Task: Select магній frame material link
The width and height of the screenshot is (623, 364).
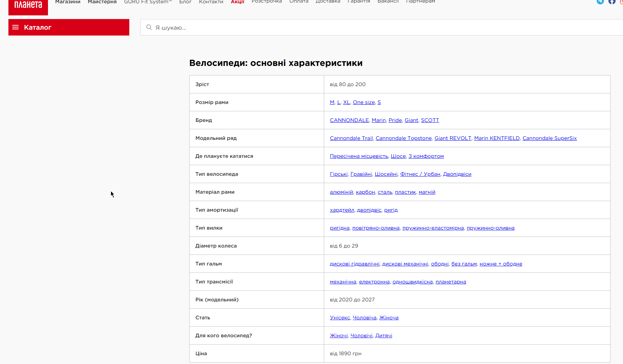Action: pyautogui.click(x=427, y=192)
